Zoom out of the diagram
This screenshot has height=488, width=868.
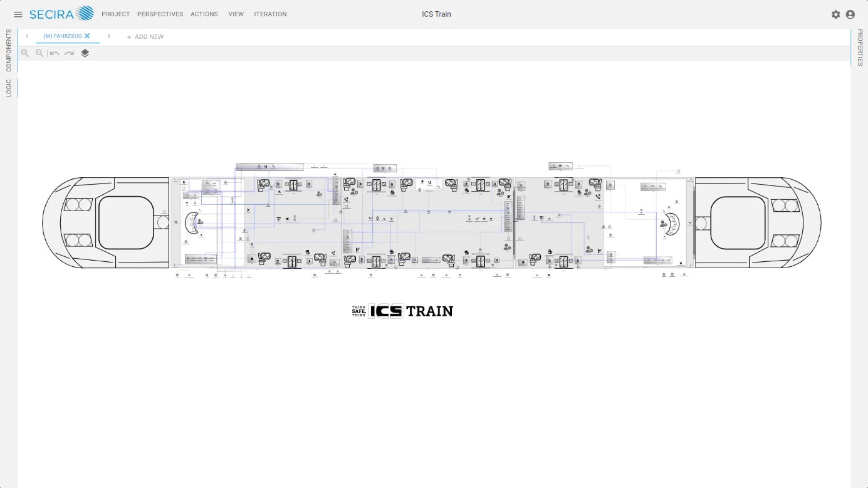39,53
